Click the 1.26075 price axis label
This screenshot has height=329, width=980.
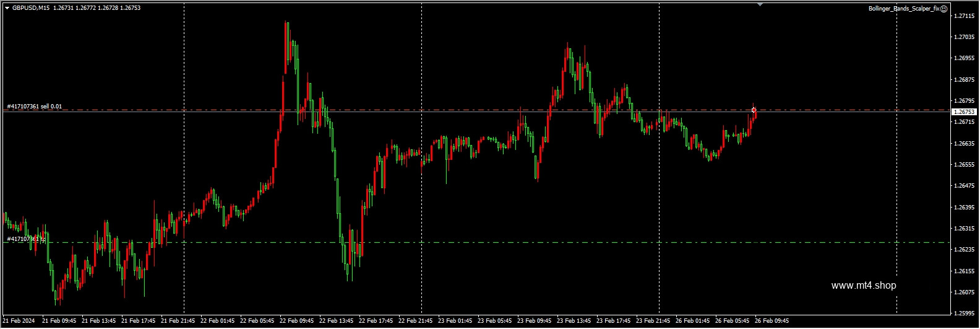pos(965,292)
